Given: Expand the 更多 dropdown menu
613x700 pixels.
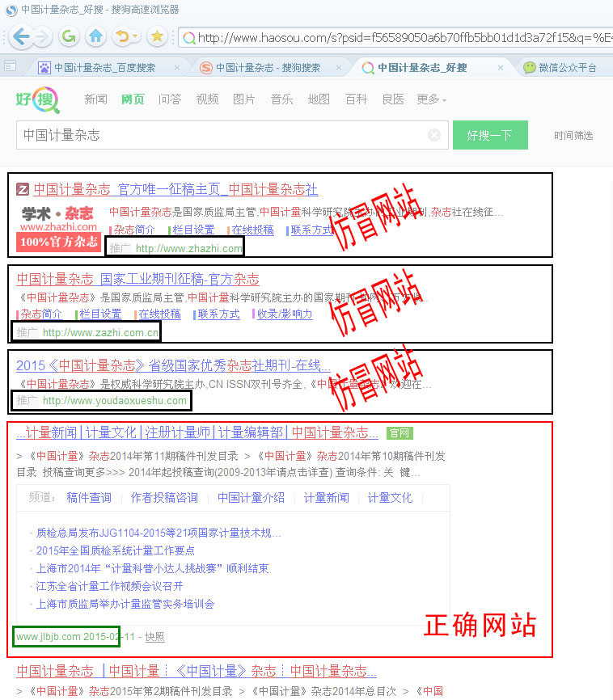Looking at the screenshot, I should pos(431,99).
